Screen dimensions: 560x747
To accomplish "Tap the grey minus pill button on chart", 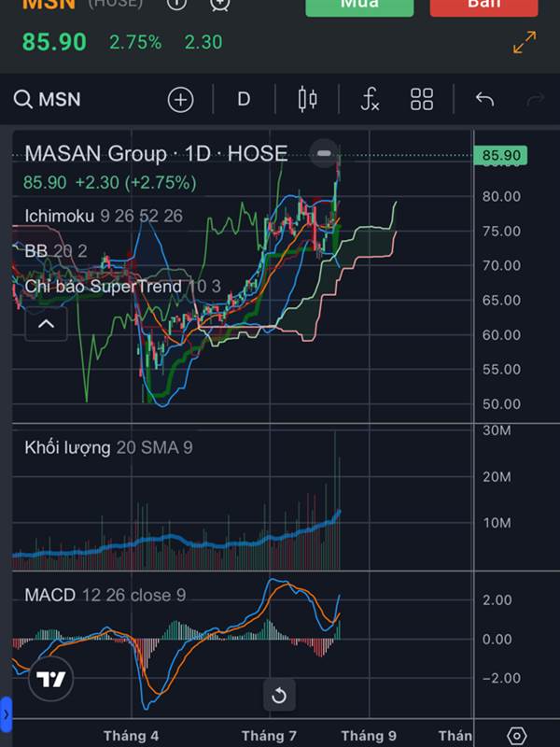I will click(x=324, y=153).
